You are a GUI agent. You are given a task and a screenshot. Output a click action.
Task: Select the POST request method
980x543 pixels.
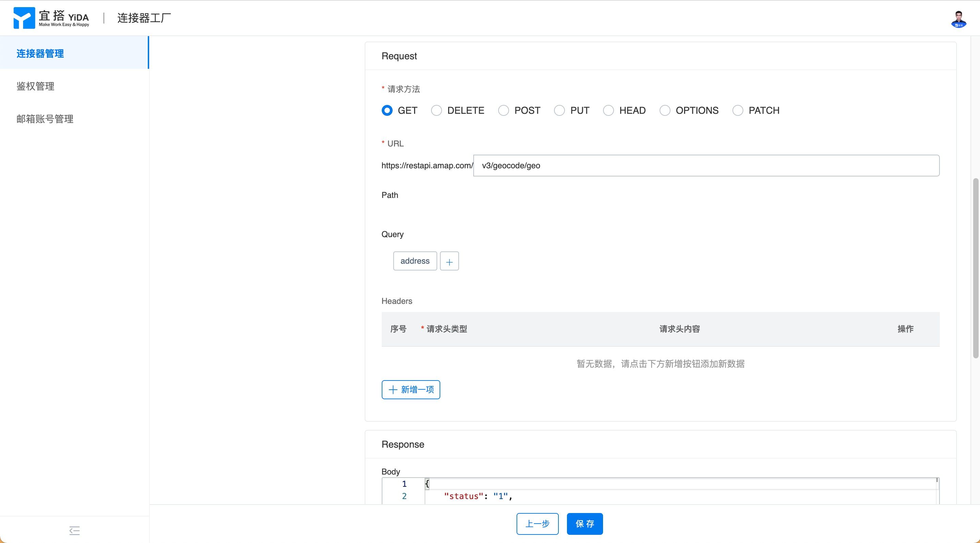click(503, 110)
